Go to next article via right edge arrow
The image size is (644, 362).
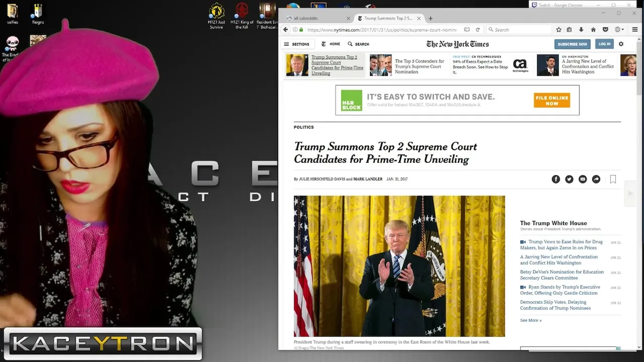point(630,194)
